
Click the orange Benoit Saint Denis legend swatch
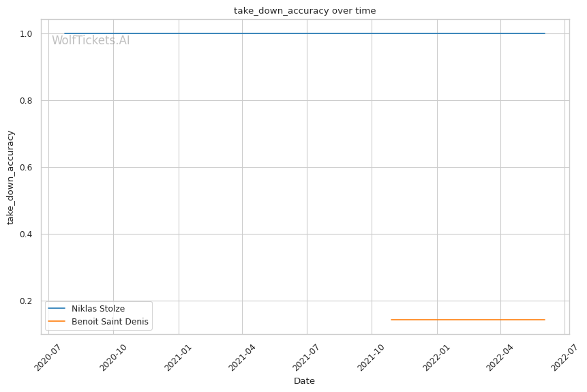57,321
